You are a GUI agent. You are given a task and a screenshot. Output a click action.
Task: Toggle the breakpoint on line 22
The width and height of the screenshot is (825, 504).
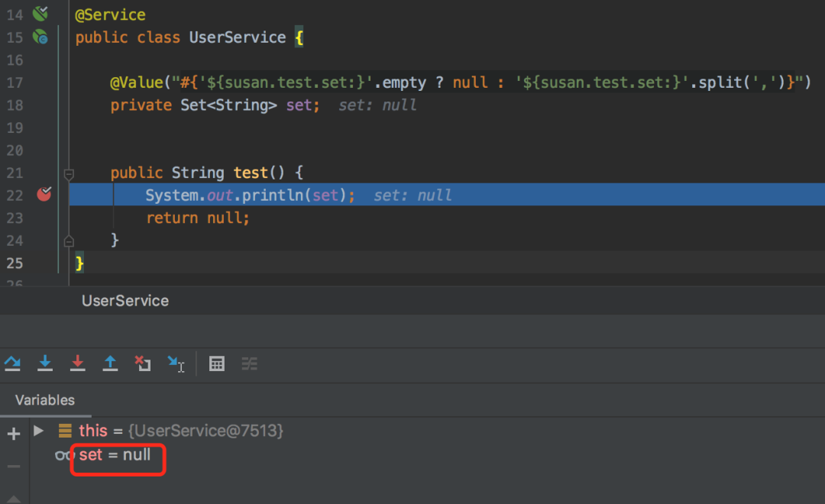pyautogui.click(x=44, y=195)
